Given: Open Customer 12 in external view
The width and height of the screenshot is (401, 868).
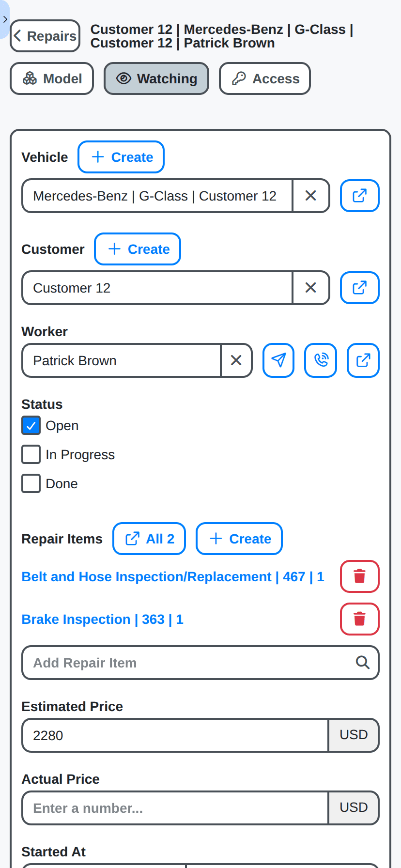Looking at the screenshot, I should click(360, 288).
